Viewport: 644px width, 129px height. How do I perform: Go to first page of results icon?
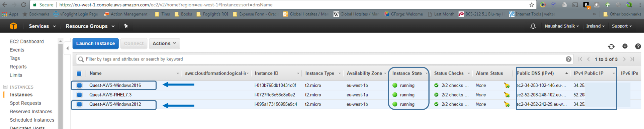click(580, 59)
